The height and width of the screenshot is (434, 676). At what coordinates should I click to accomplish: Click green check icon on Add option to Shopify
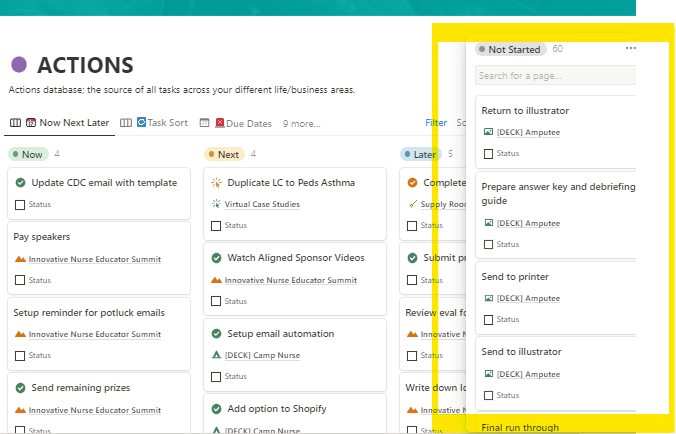(216, 409)
